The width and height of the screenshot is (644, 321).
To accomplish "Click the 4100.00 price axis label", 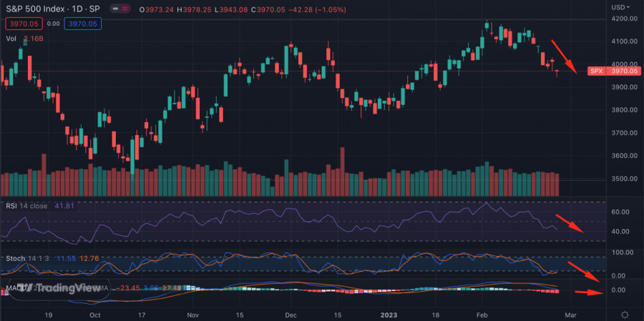I will (624, 41).
